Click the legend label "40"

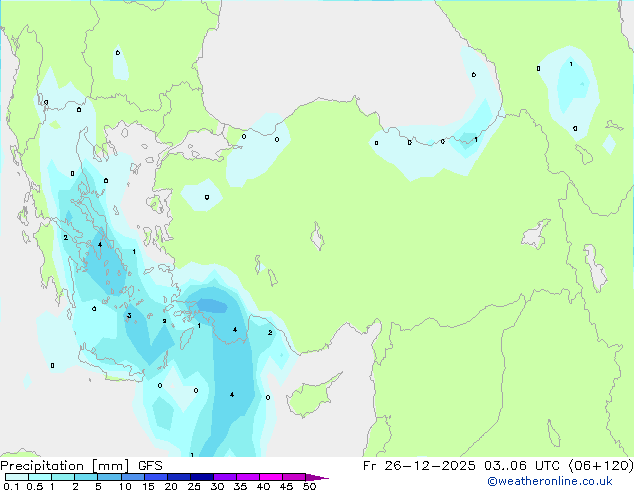coord(263,486)
